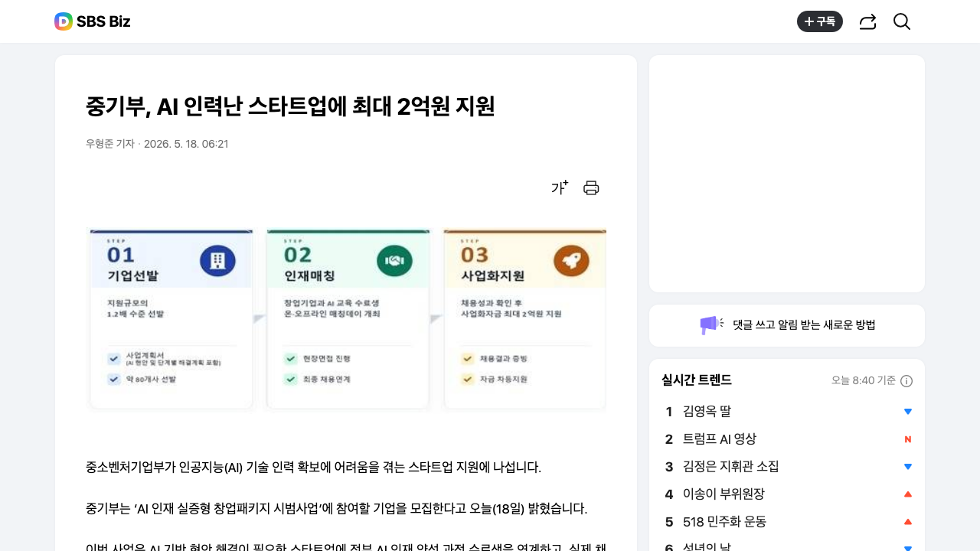
Task: Click the three-step support infographic image
Action: (x=346, y=318)
